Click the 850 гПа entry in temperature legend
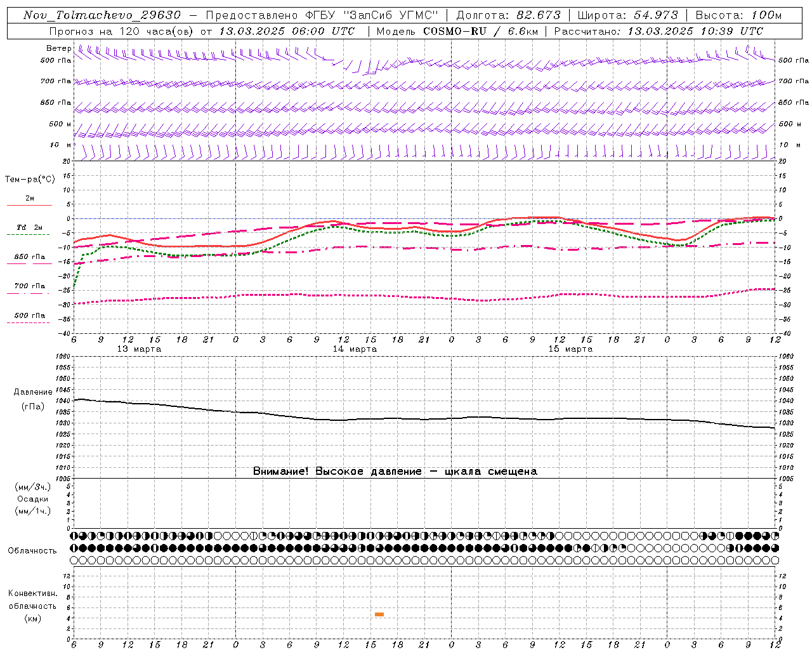812x650 pixels. (x=29, y=257)
